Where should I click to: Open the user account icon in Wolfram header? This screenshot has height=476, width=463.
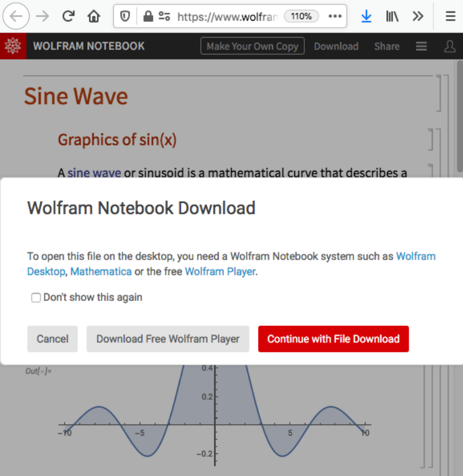(450, 46)
